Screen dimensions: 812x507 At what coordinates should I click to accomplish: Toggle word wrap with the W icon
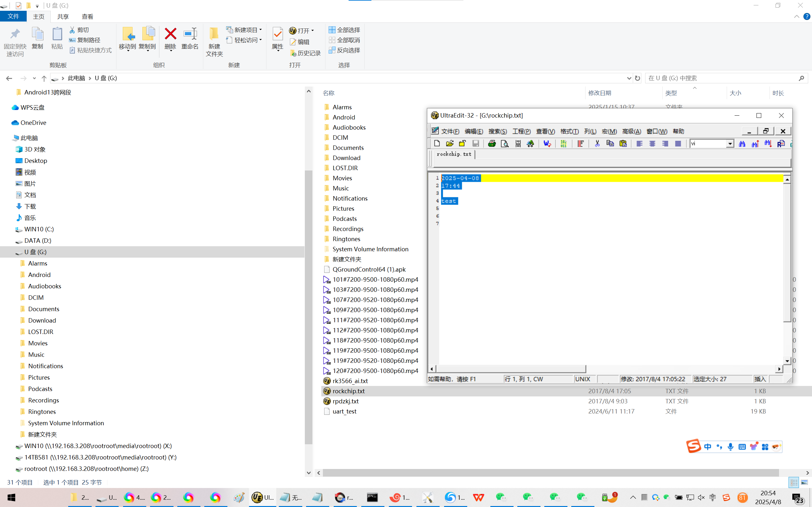[547, 144]
